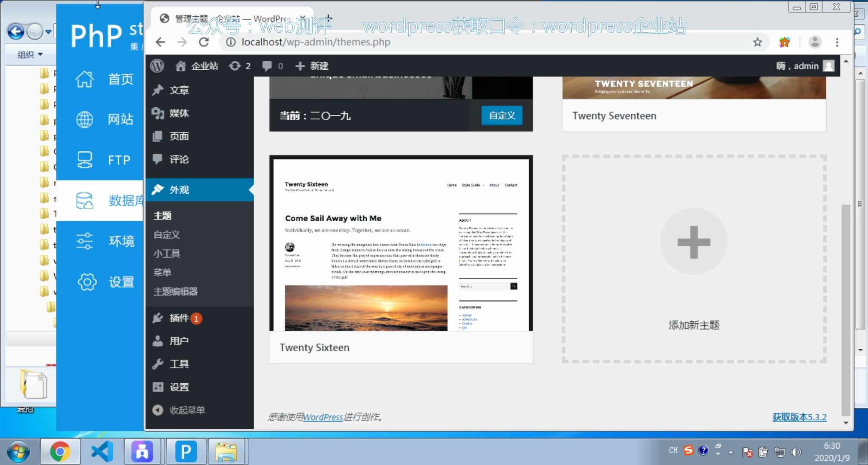Viewport: 868px width, 465px height.
Task: Click the 自定义 button for current theme
Action: tap(502, 115)
